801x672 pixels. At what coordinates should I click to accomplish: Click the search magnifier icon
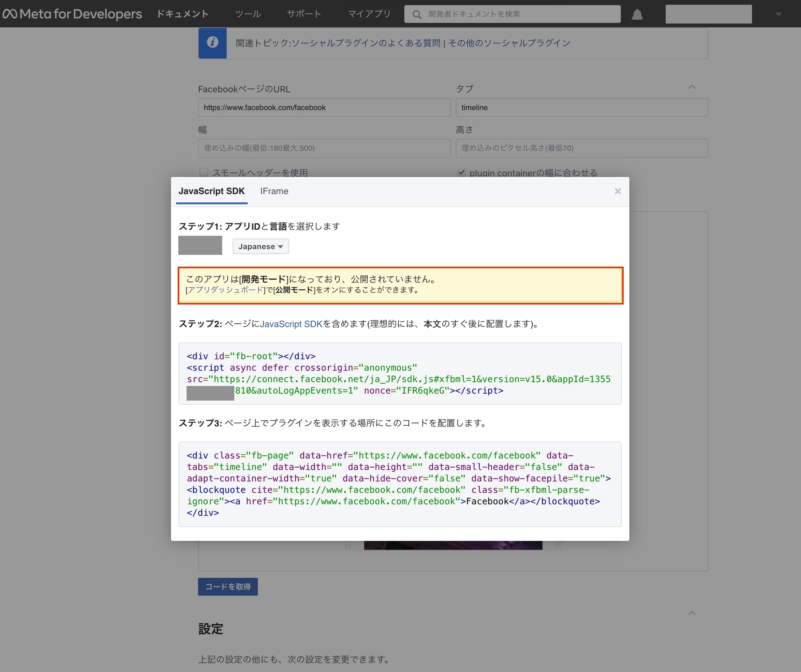click(416, 15)
